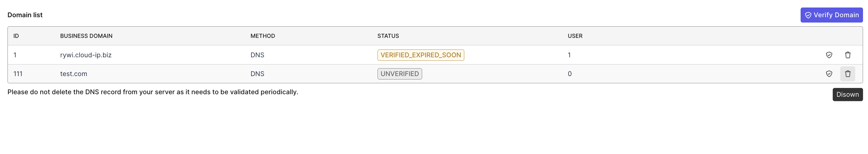Select the test.com domain name

click(73, 74)
